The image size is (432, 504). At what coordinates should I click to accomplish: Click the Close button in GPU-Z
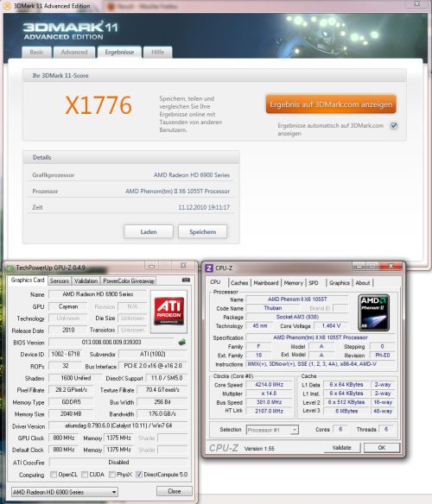(175, 491)
